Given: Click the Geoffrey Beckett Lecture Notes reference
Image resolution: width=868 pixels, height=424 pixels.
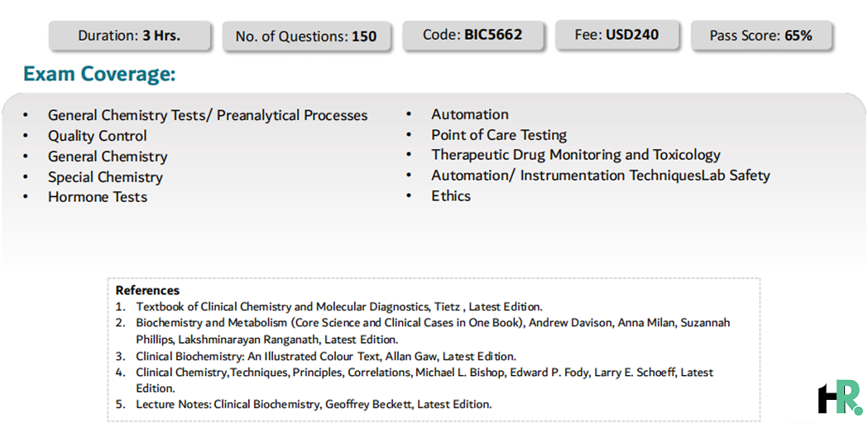Looking at the screenshot, I should pos(314,405).
